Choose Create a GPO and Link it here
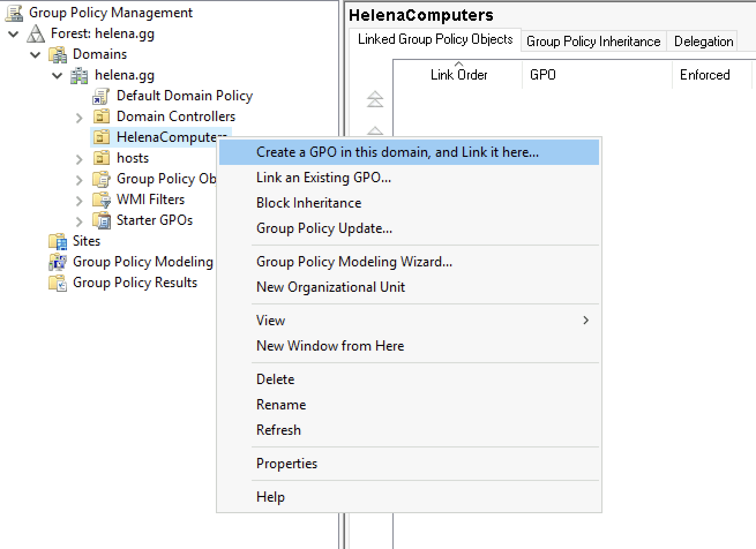The width and height of the screenshot is (756, 549). point(397,152)
